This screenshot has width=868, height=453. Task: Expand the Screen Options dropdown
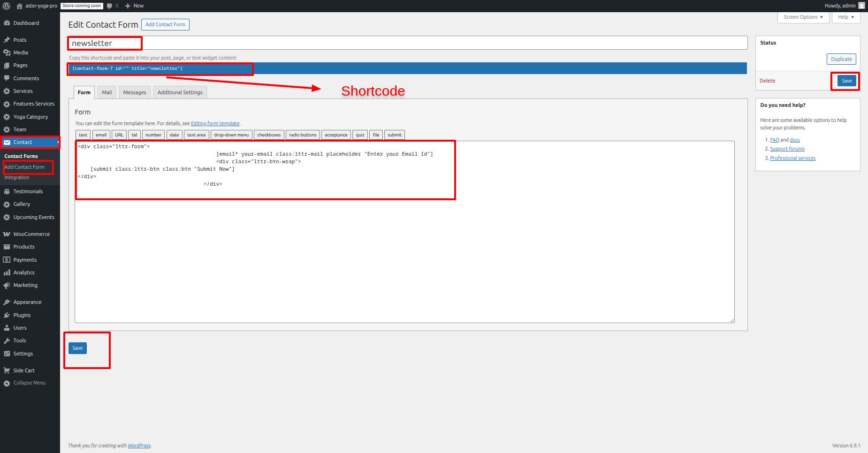tap(803, 17)
